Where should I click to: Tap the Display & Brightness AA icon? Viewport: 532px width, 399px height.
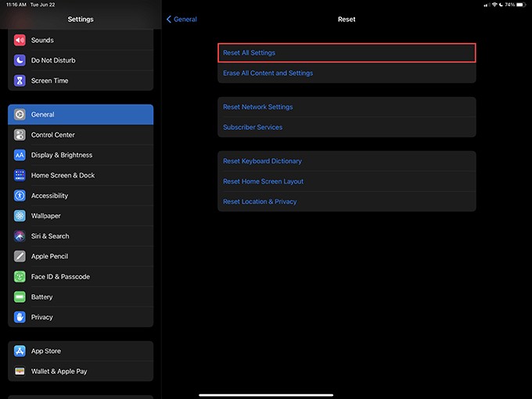click(x=20, y=155)
